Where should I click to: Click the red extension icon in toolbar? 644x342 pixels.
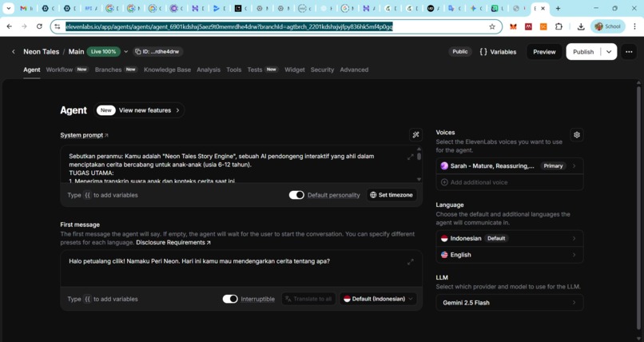click(528, 26)
